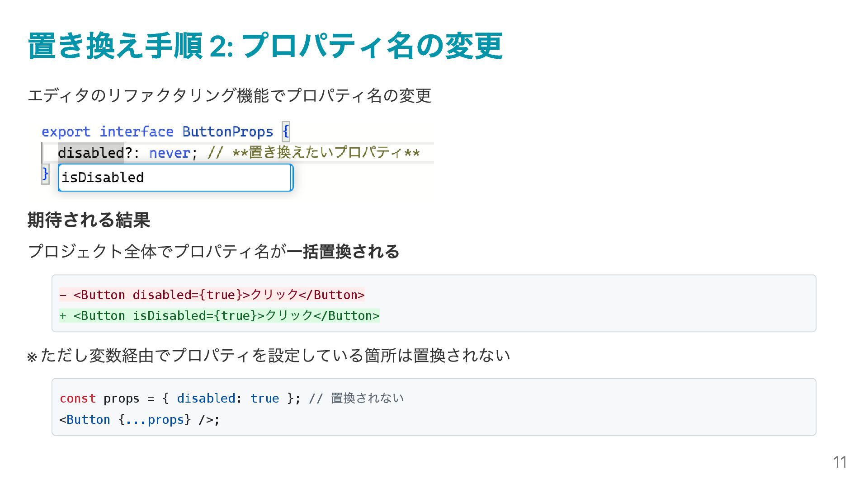Click the 'const' keyword in the code block
Screen dimensions: 868x488
[x=77, y=398]
